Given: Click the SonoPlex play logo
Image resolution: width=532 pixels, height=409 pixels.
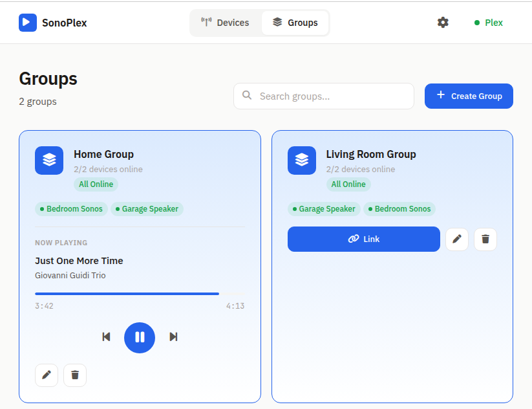Looking at the screenshot, I should click(26, 22).
